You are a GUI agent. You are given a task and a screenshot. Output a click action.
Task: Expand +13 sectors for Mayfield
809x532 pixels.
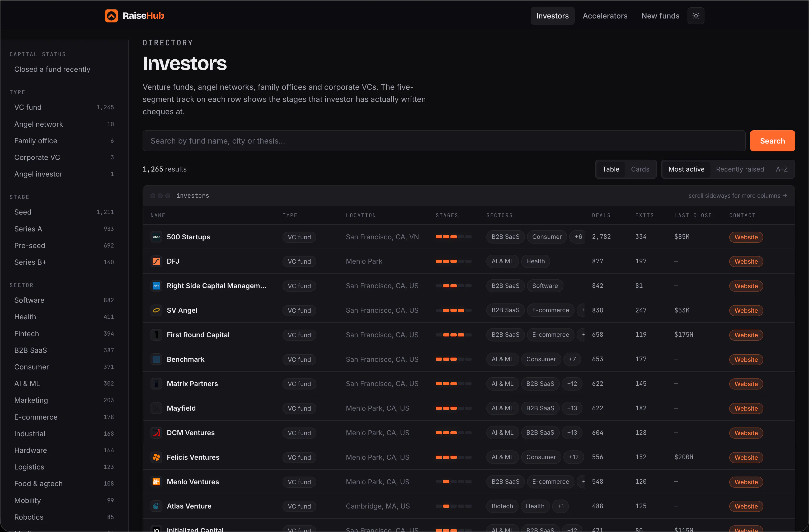(x=572, y=408)
